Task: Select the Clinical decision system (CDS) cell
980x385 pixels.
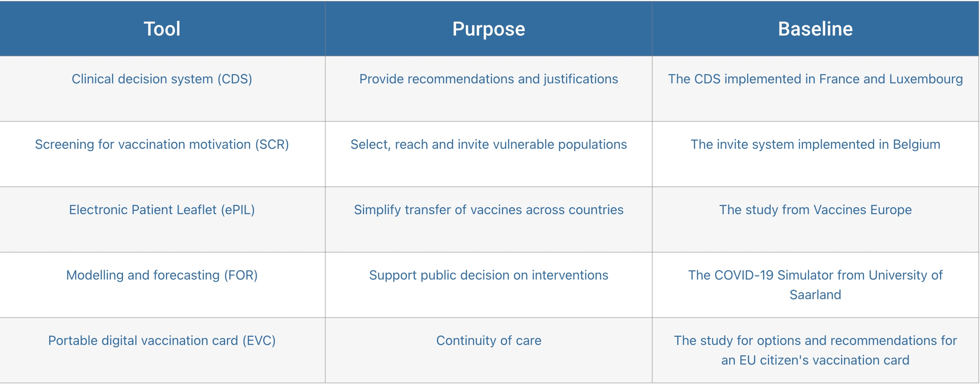Action: [162, 89]
